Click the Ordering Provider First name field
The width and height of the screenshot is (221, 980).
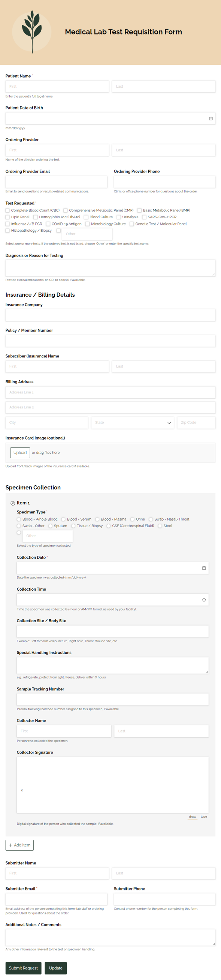[x=57, y=150]
